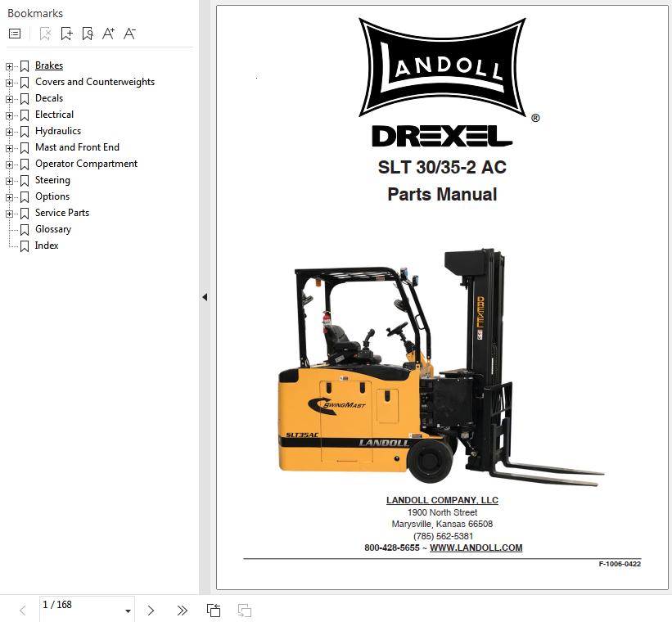The height and width of the screenshot is (622, 672).
Task: Open the Options bookmark
Action: tap(52, 196)
